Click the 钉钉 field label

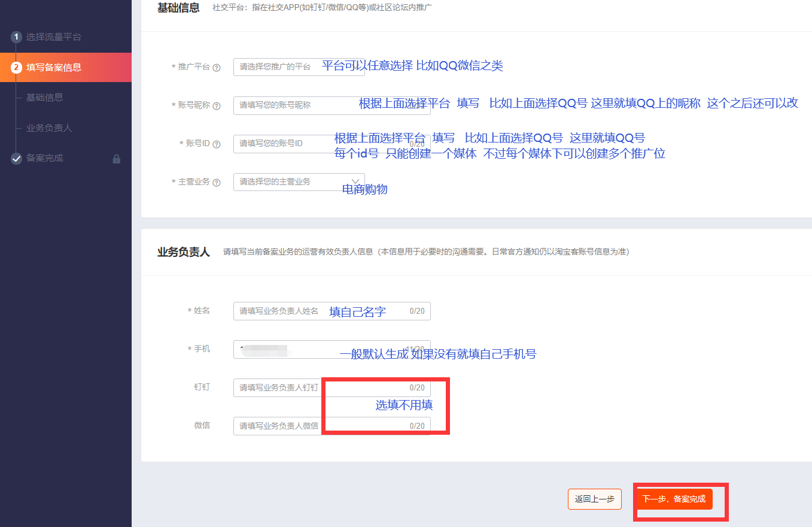tap(202, 387)
